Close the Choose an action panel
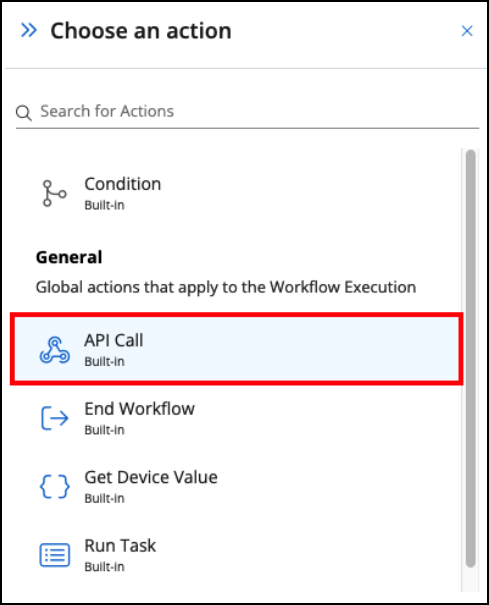The height and width of the screenshot is (605, 489). click(467, 31)
